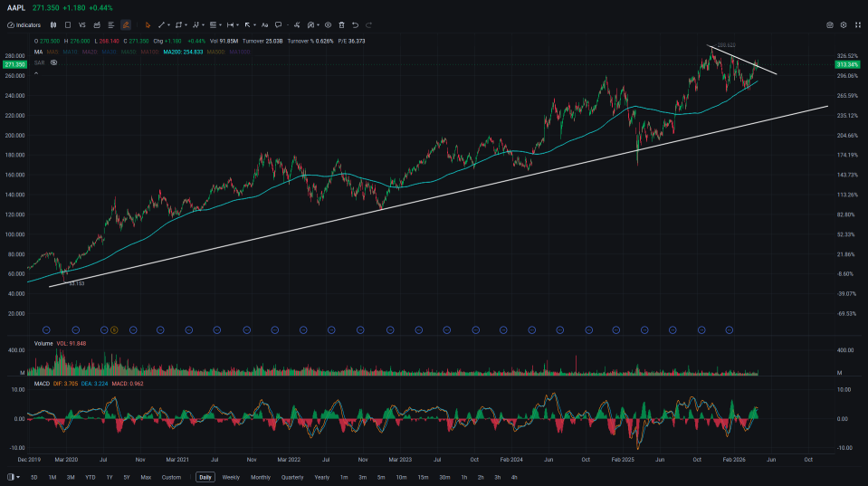
Task: Collapse the indicator legend caret under SAR
Action: pos(36,73)
